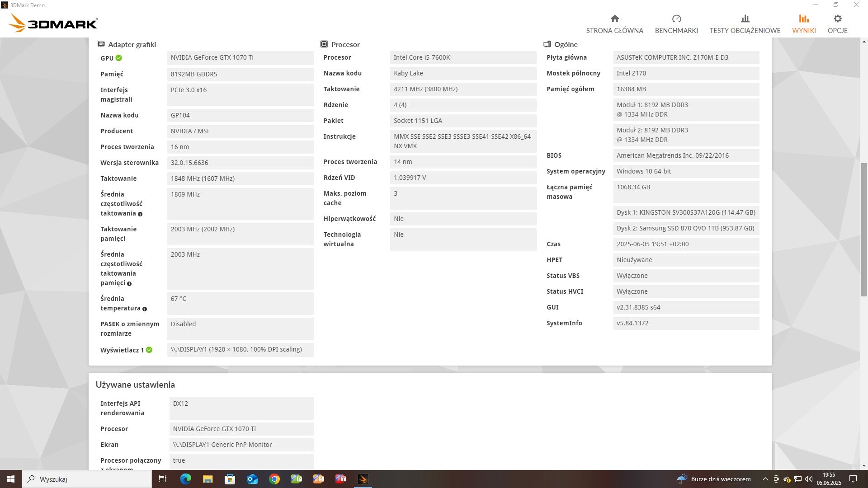Click the green check next to Wyświetlacz 1

coord(149,350)
